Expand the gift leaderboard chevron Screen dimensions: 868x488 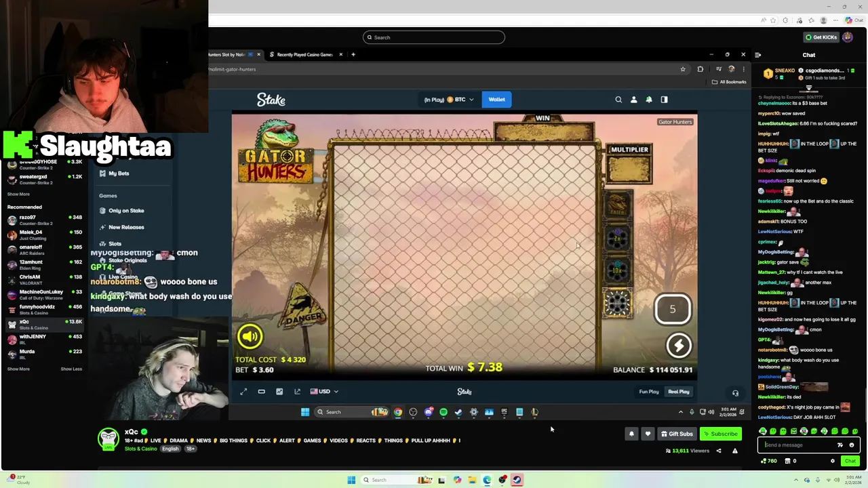[x=809, y=88]
